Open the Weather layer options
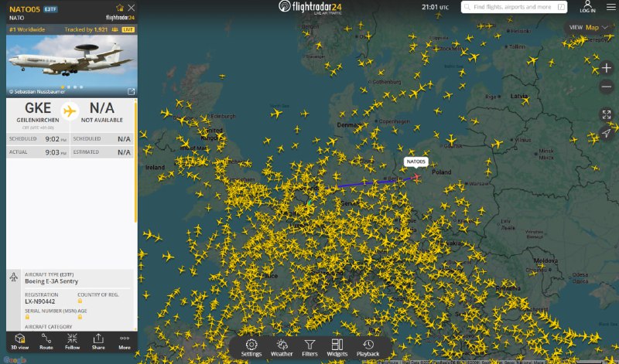619x364 pixels. pos(282,348)
